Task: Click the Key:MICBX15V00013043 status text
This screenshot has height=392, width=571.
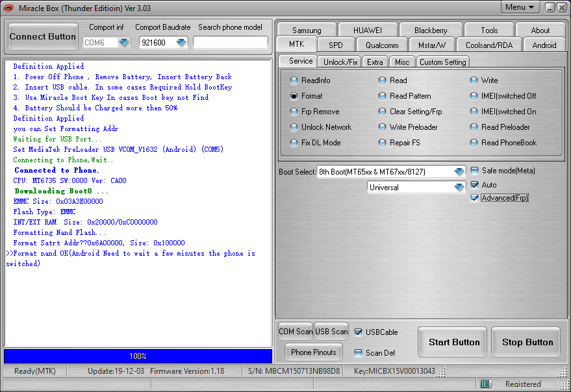Action: click(394, 371)
